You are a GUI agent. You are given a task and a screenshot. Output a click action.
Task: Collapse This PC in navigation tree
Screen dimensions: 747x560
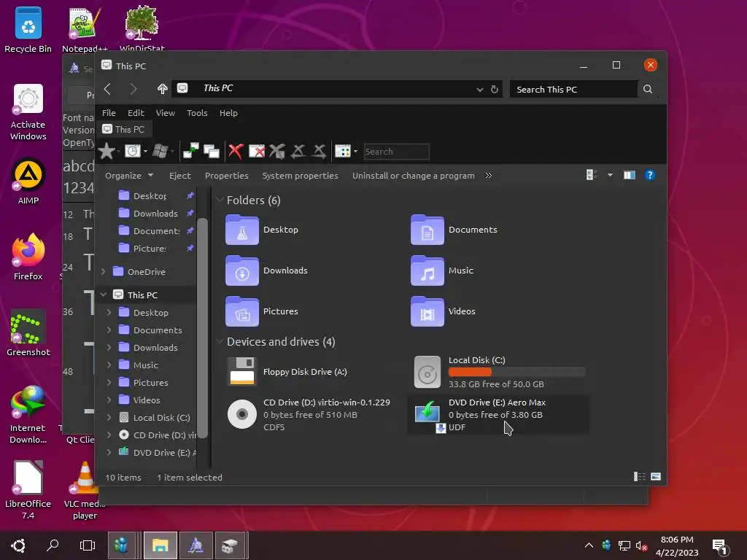click(x=104, y=295)
